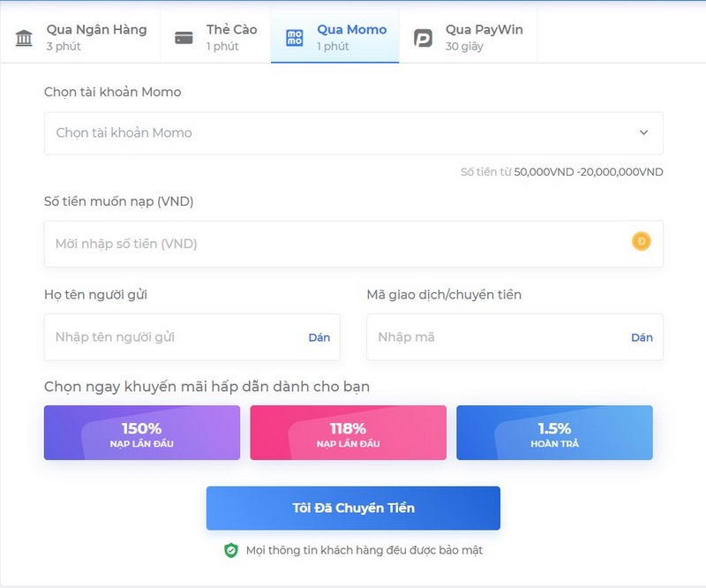Image resolution: width=706 pixels, height=588 pixels.
Task: Click the green security shield icon
Action: click(228, 548)
